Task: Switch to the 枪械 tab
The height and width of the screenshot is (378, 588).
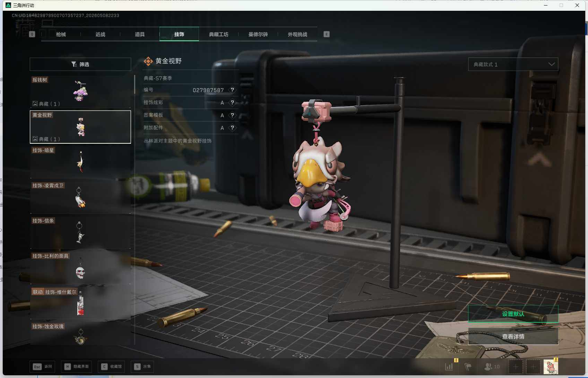Action: coord(61,34)
